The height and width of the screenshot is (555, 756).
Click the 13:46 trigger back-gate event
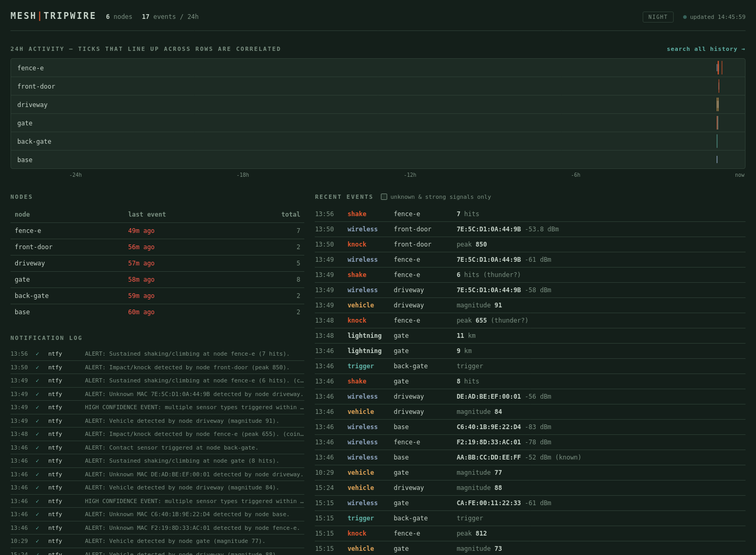530,366
